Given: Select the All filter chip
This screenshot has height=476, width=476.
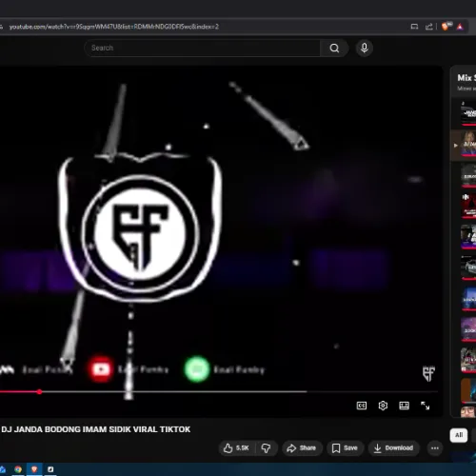Looking at the screenshot, I should pyautogui.click(x=459, y=435).
